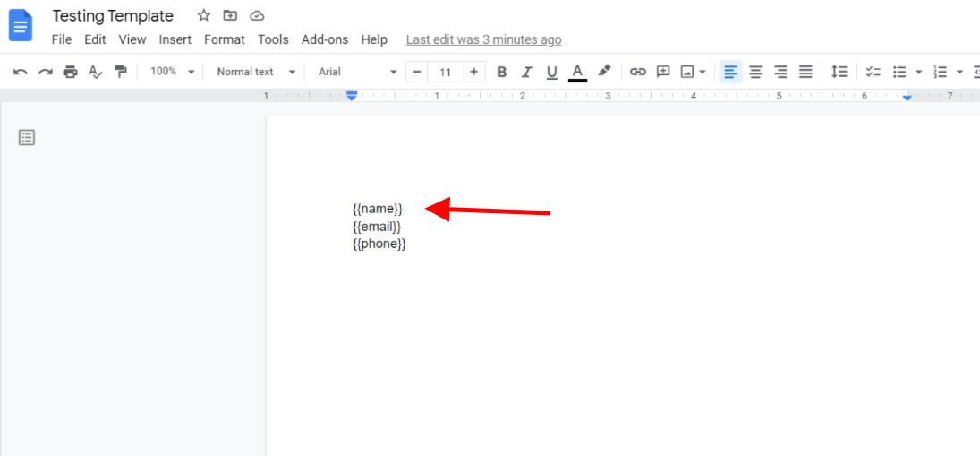Toggle bold formatting
This screenshot has height=456, width=980.
coord(501,72)
